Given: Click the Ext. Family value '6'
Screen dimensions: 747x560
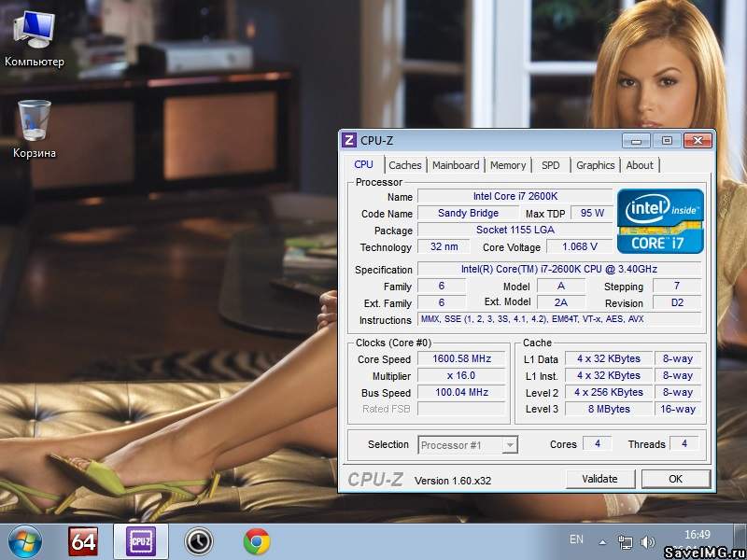Looking at the screenshot, I should [x=442, y=302].
